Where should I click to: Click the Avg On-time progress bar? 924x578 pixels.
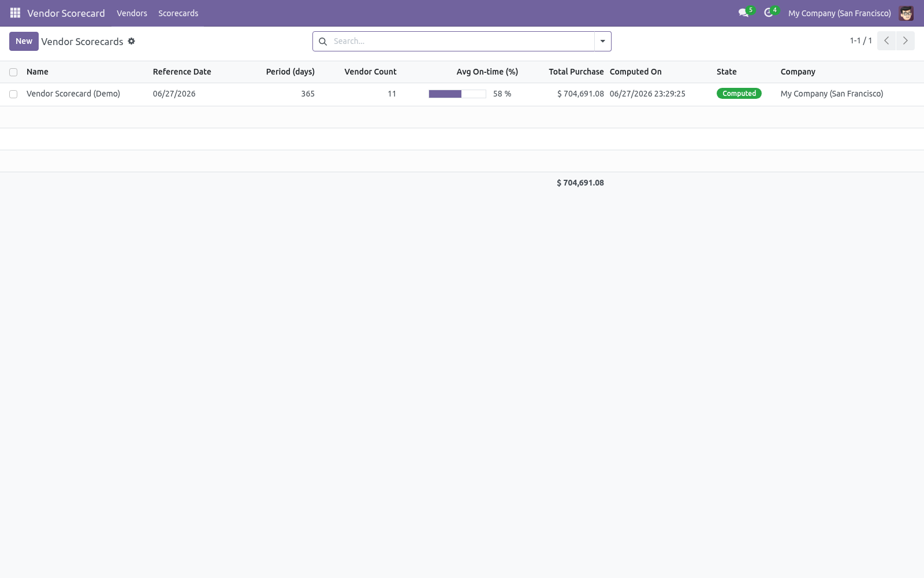(x=457, y=94)
